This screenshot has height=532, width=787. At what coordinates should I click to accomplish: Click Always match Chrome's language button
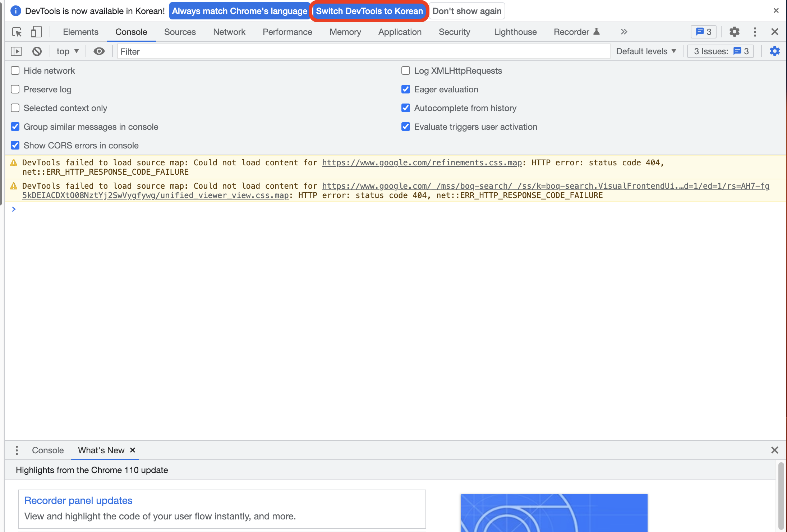point(240,11)
